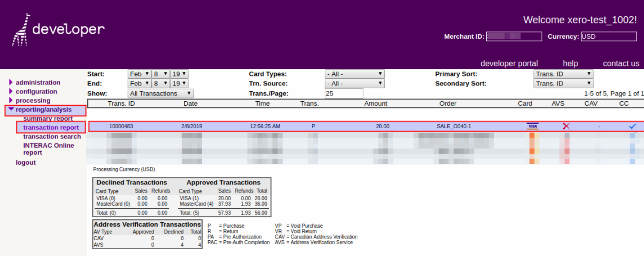This screenshot has height=256, width=644.
Task: Open the developer portal link
Action: click(509, 63)
